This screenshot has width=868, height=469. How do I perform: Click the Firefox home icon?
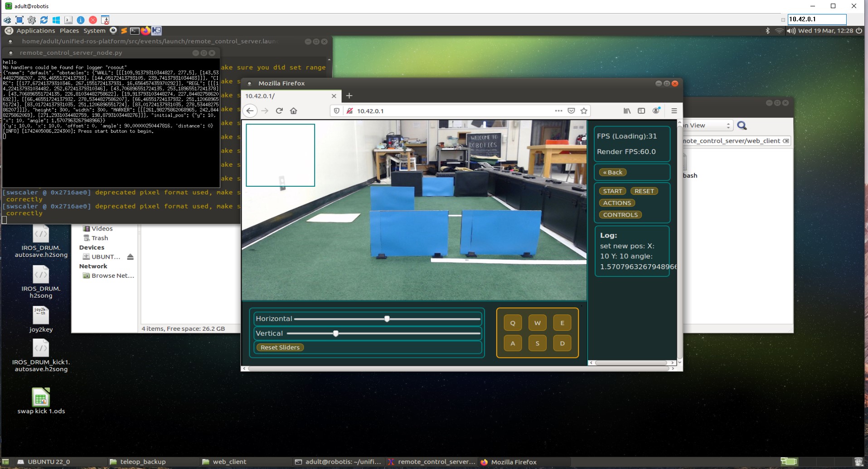click(x=294, y=111)
